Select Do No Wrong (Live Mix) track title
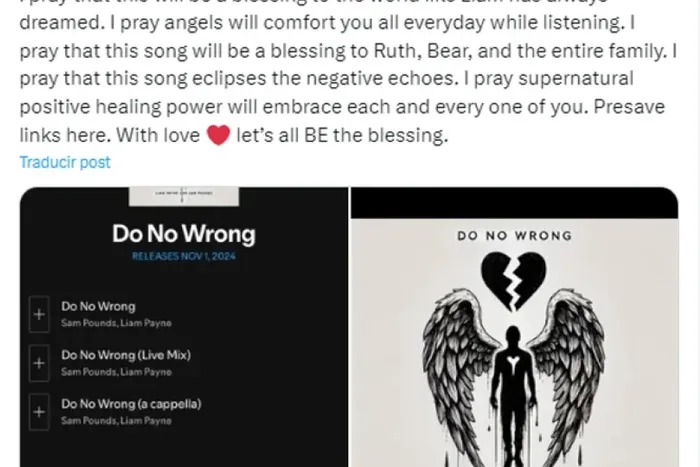Viewport: 700px width, 467px height. (x=126, y=355)
